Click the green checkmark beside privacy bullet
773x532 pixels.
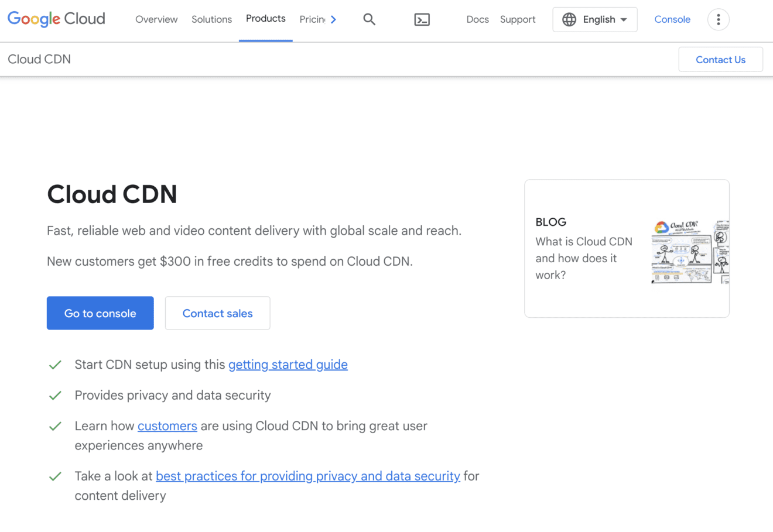[54, 395]
